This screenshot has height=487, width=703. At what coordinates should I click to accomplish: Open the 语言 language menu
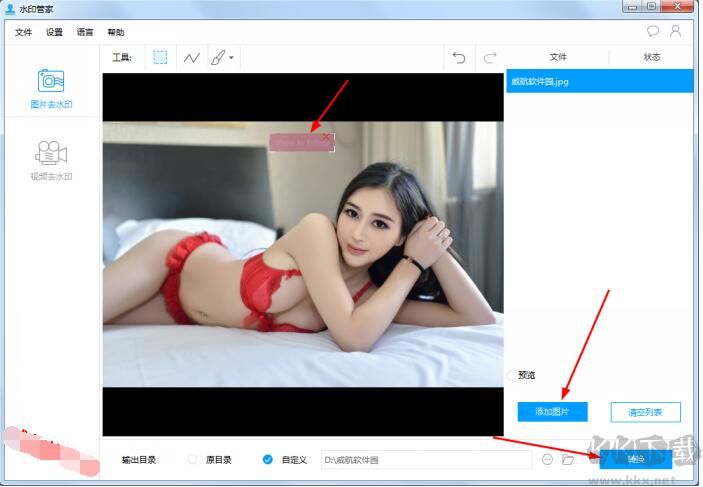tap(85, 32)
